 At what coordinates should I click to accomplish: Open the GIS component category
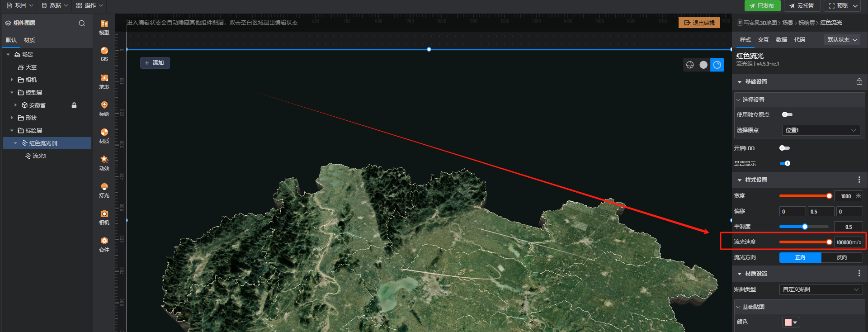click(x=104, y=54)
